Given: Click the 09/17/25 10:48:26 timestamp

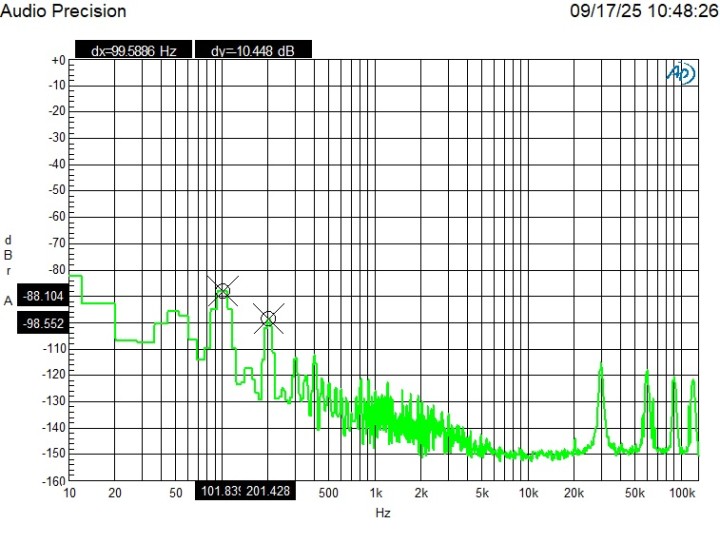Looking at the screenshot, I should tap(643, 11).
